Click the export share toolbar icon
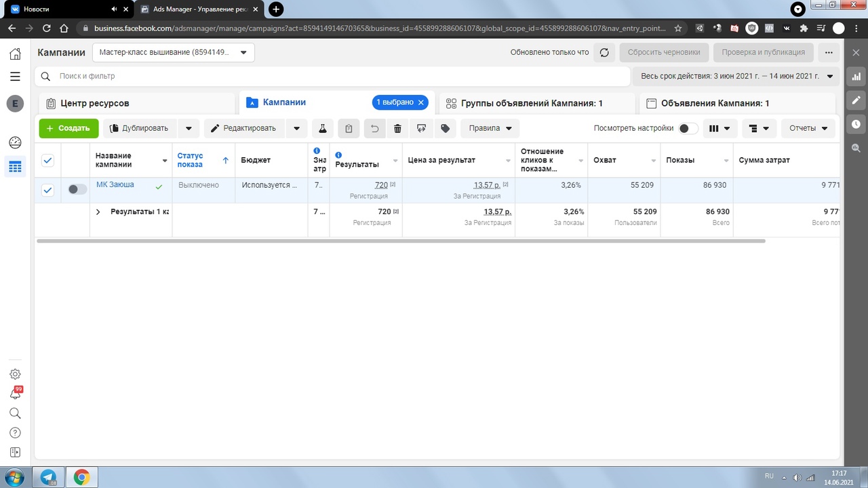The image size is (868, 488). 421,128
